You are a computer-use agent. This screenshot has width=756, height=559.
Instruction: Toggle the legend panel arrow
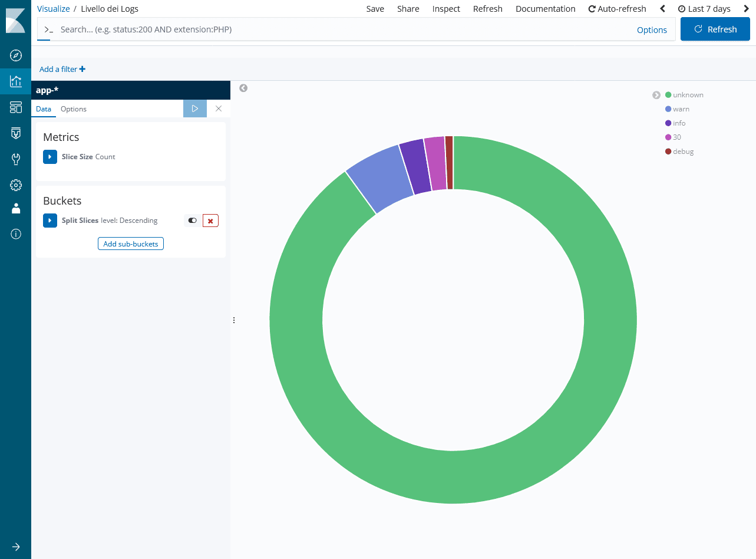point(656,95)
